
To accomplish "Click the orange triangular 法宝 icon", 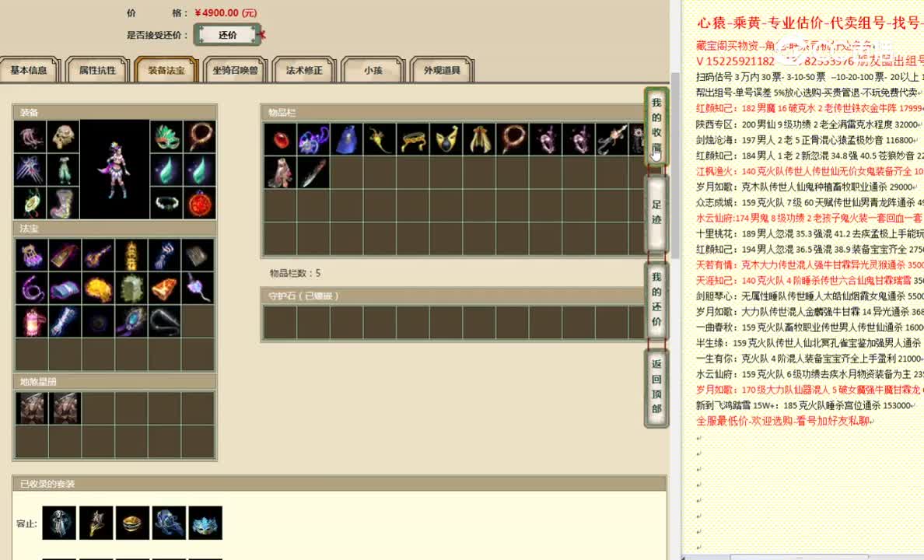I will [x=164, y=289].
